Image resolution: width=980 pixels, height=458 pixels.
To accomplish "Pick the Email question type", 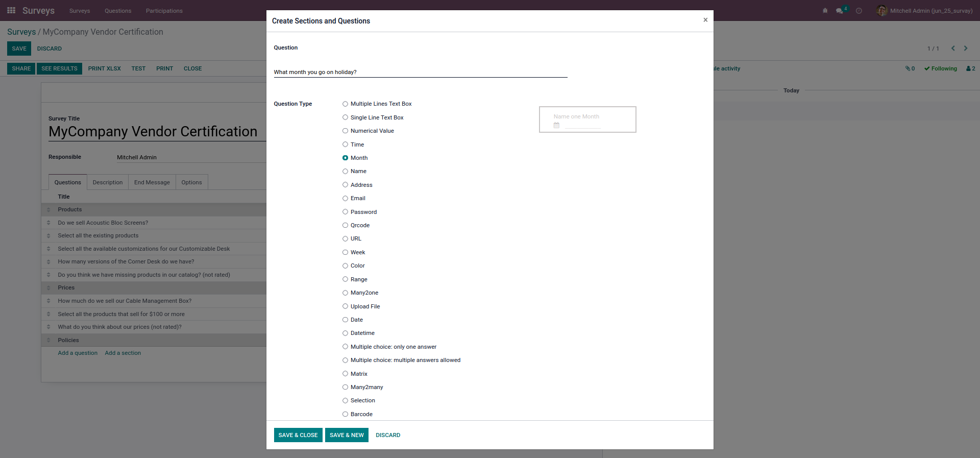I will [x=346, y=198].
